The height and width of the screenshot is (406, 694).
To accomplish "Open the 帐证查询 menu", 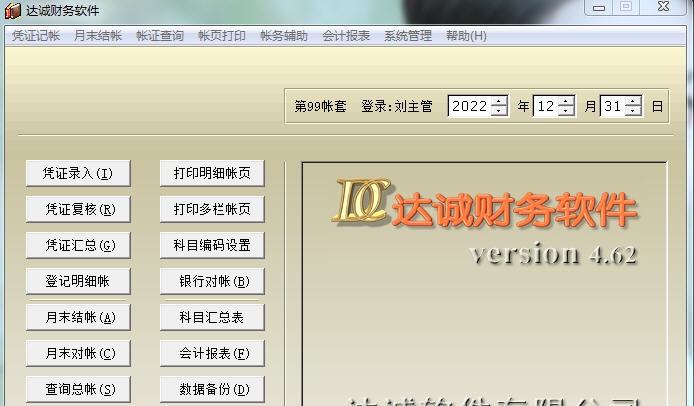I will [x=160, y=35].
